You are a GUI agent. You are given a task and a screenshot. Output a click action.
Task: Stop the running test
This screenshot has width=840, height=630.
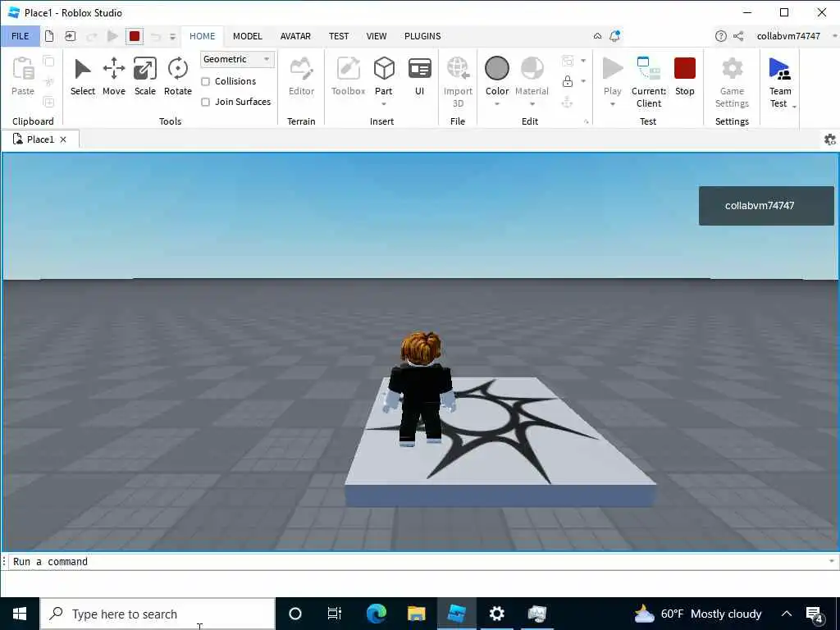point(685,76)
